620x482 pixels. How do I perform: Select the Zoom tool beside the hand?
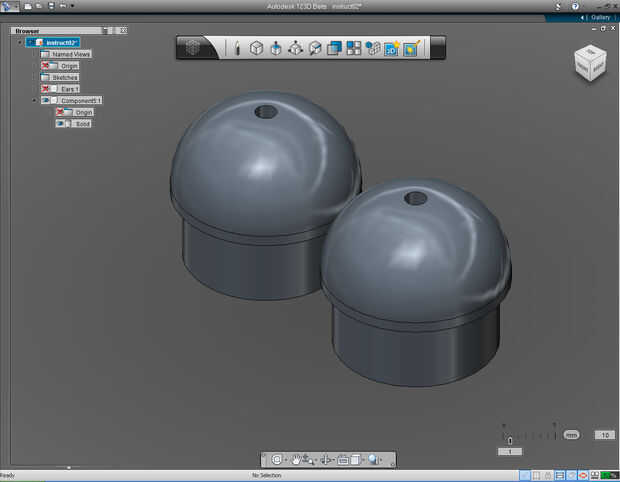coord(308,459)
